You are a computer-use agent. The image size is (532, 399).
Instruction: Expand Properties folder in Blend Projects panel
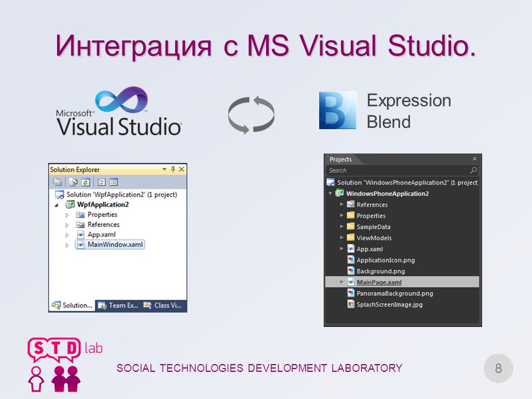point(342,216)
